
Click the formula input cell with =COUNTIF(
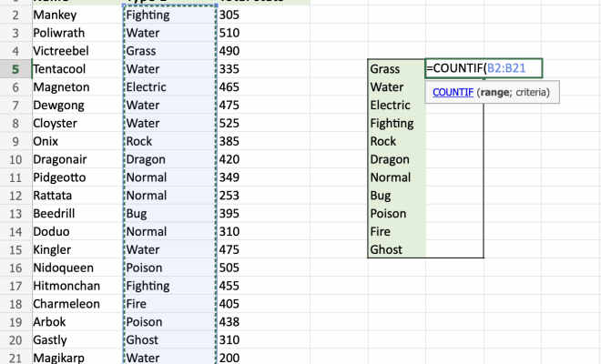(x=484, y=68)
